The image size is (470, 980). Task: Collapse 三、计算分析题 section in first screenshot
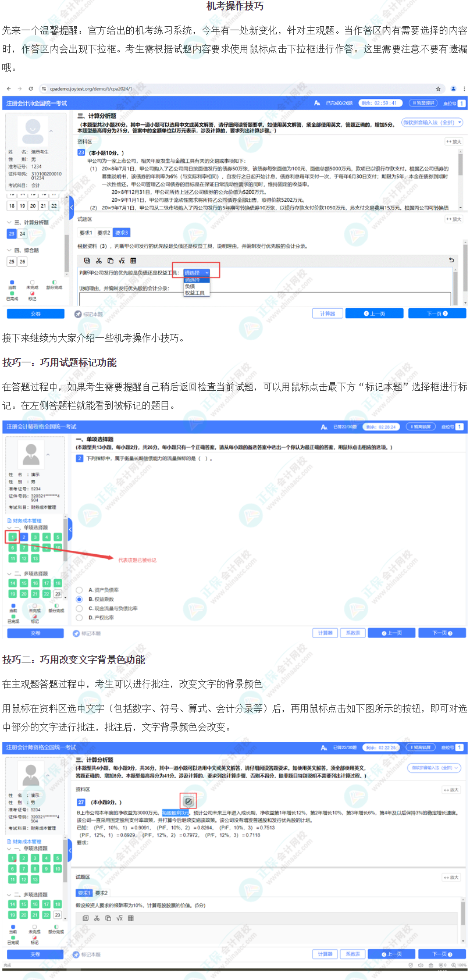tap(9, 222)
